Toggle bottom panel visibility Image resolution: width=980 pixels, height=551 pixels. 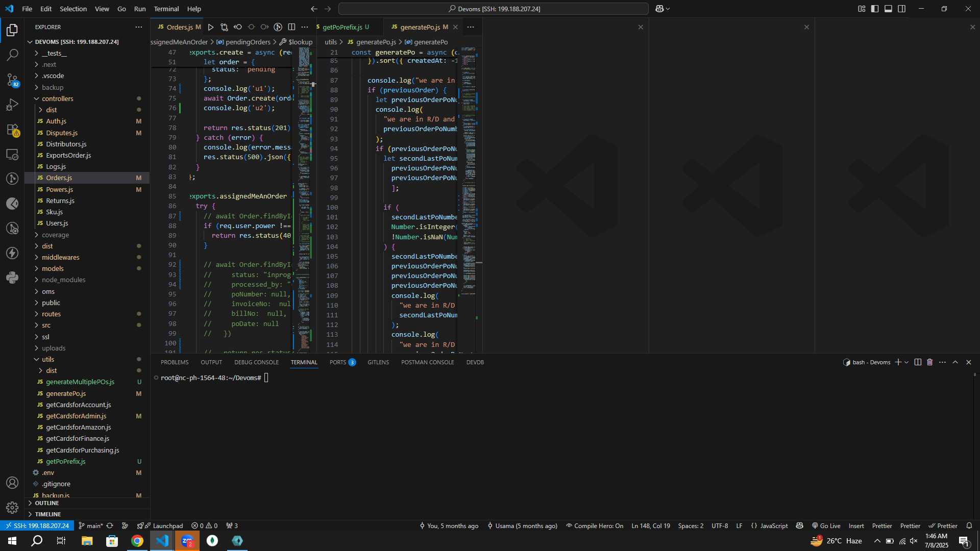pyautogui.click(x=888, y=9)
